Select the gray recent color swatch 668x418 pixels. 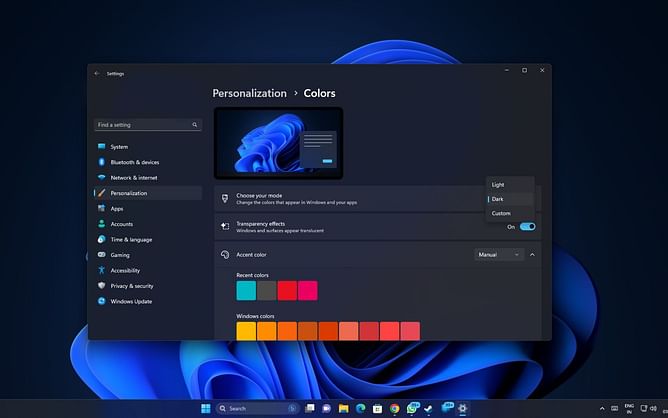tap(267, 291)
